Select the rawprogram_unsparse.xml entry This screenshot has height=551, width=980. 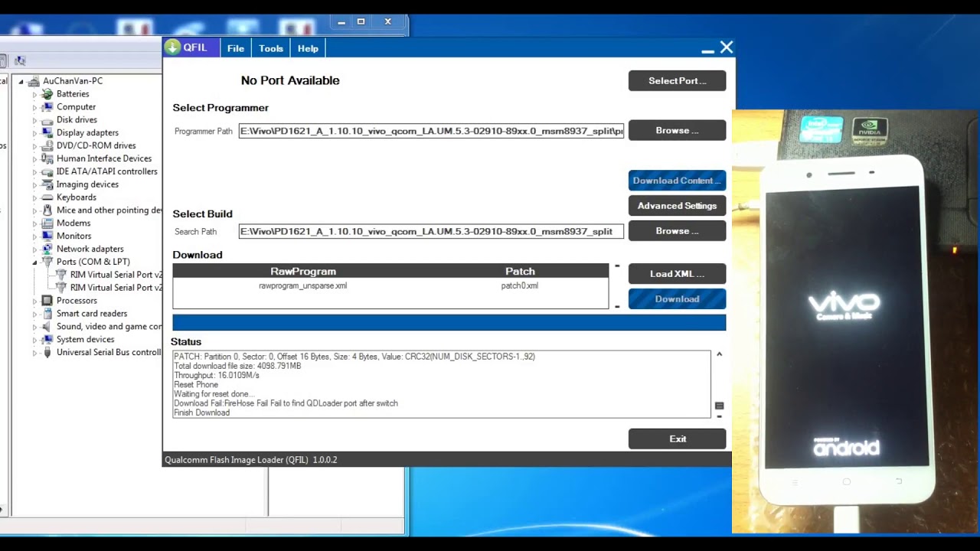(x=303, y=285)
